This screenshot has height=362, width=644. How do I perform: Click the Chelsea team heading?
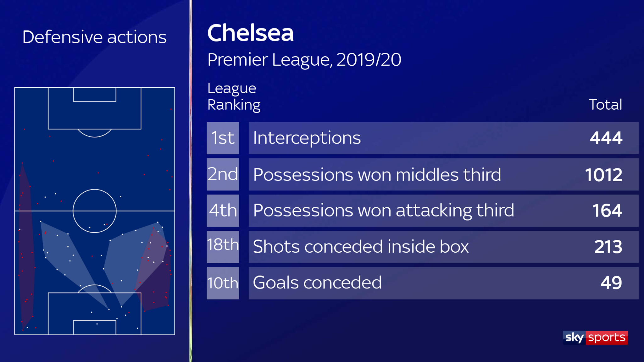click(250, 33)
